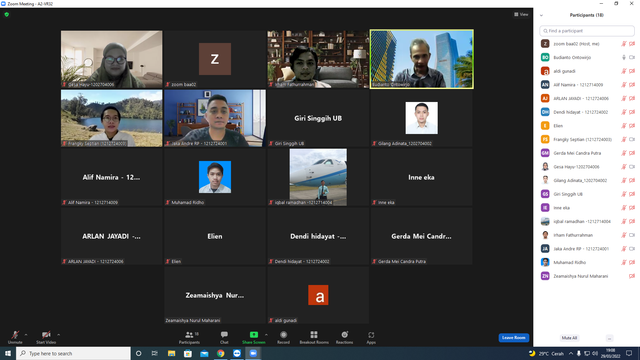
Task: Select Gerda Mei Candra Putra in list
Action: click(587, 153)
